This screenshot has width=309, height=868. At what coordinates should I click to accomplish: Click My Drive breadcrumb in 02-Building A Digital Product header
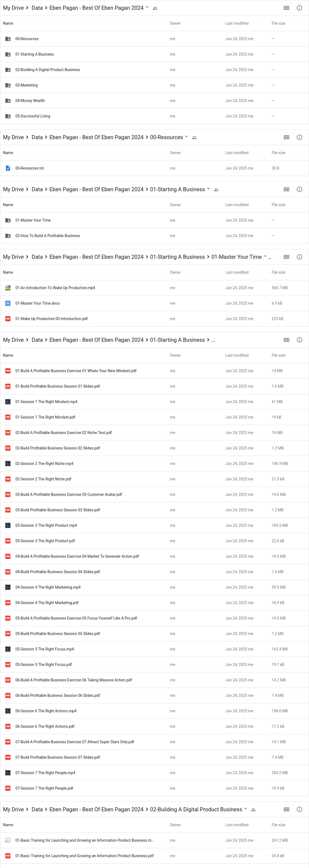click(14, 809)
